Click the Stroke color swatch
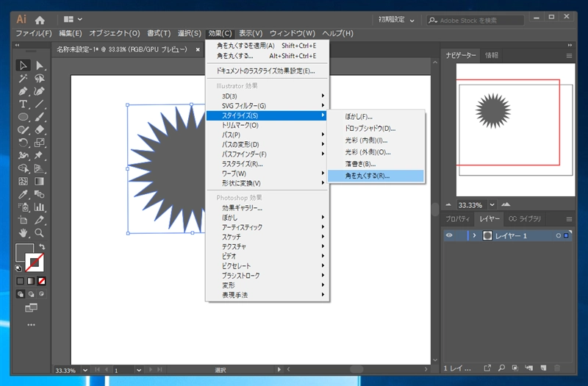Image resolution: width=588 pixels, height=386 pixels. [x=35, y=262]
